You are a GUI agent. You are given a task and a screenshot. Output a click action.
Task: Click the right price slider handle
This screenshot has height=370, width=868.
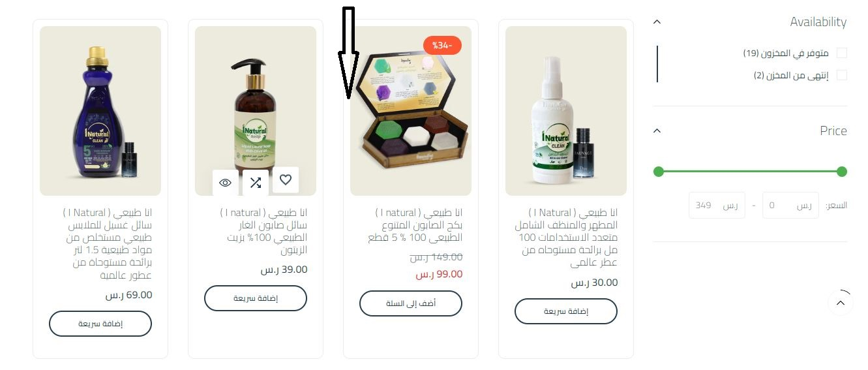coord(842,172)
